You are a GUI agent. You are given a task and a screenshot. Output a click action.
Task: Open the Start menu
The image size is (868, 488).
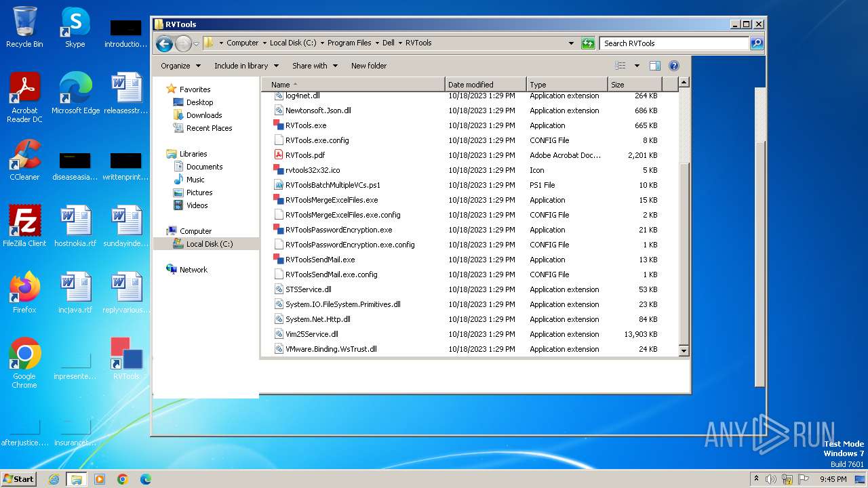tap(18, 479)
